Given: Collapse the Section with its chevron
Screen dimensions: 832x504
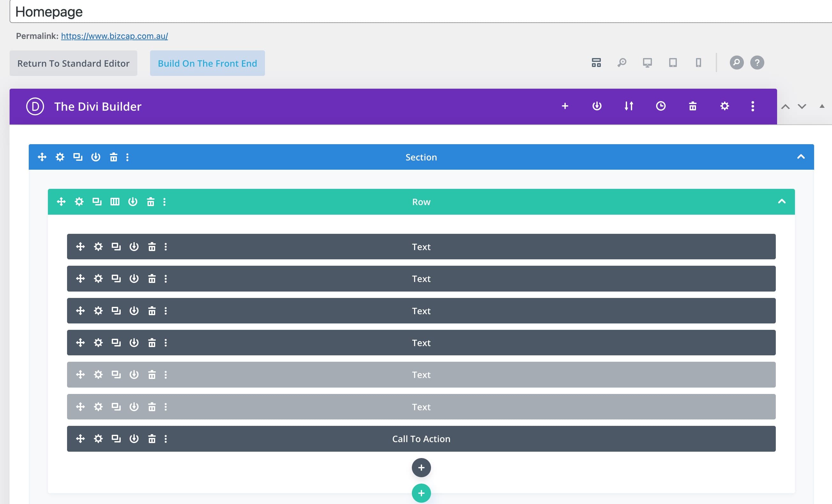Looking at the screenshot, I should [801, 157].
